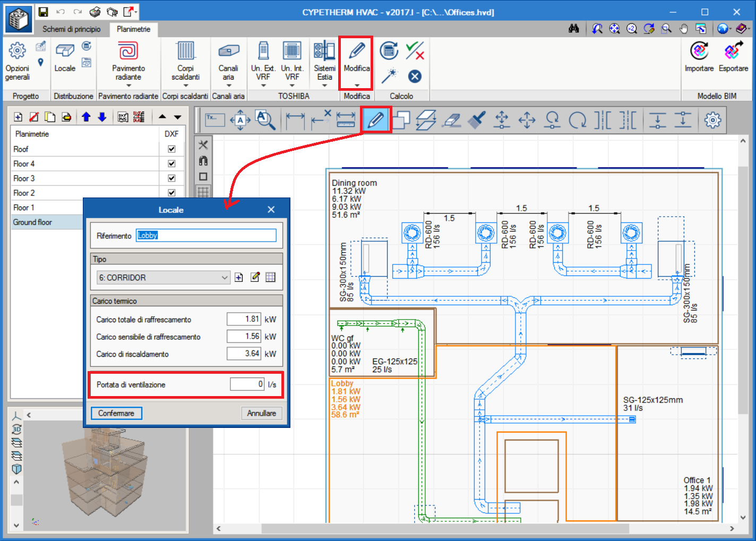Click the paintbrush tool in drawing toolbar
Image resolution: width=756 pixels, height=541 pixels.
point(477,120)
